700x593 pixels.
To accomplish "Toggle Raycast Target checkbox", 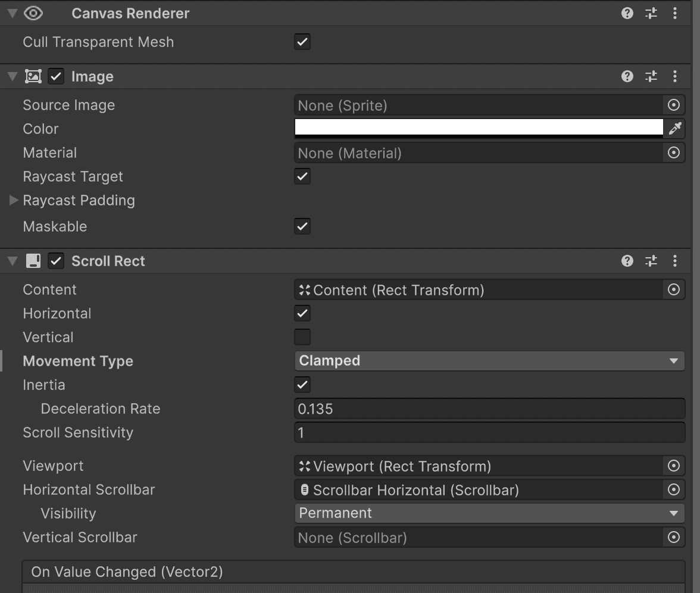I will (x=302, y=176).
